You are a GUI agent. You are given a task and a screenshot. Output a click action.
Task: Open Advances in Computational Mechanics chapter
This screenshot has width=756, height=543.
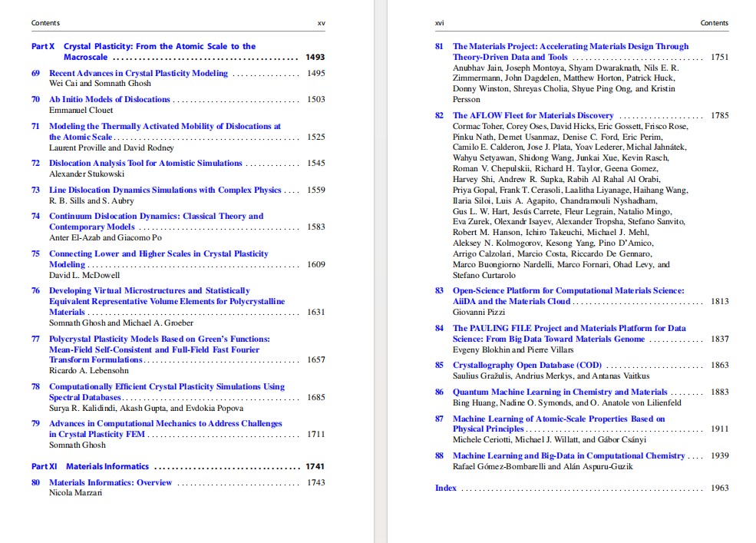[165, 429]
